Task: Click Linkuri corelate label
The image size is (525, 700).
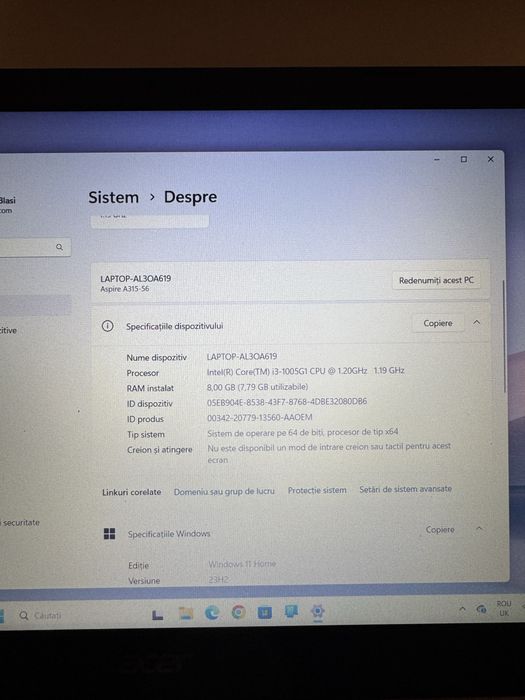Action: pos(132,492)
